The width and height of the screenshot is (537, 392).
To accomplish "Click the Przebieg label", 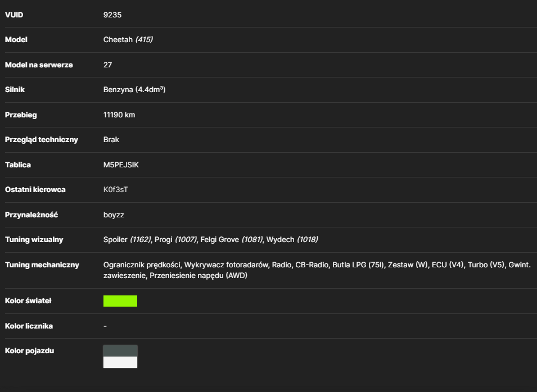I will 21,115.
